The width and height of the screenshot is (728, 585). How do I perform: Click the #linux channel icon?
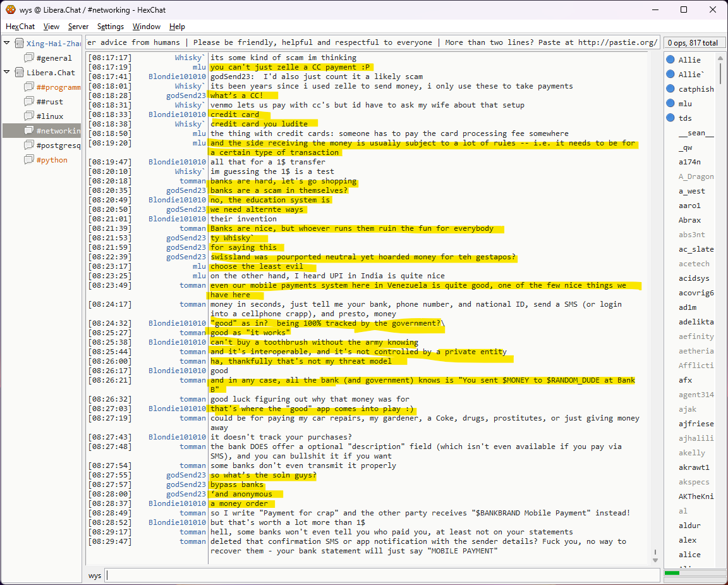(x=28, y=116)
